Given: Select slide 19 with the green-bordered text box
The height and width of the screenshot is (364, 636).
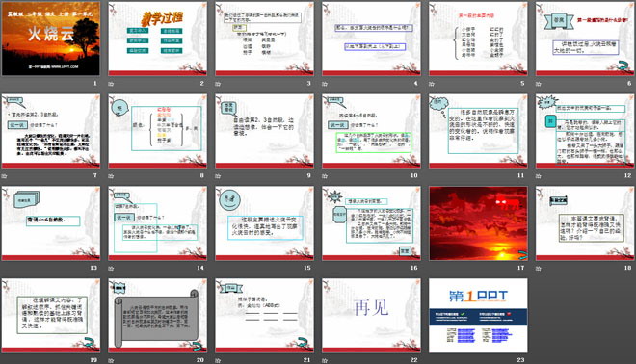Looking at the screenshot, I should coord(51,315).
